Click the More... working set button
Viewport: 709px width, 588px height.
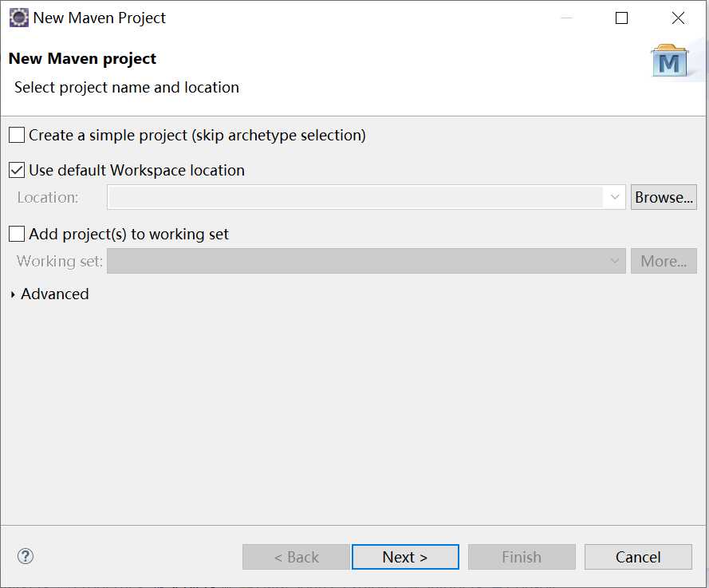[x=664, y=261]
